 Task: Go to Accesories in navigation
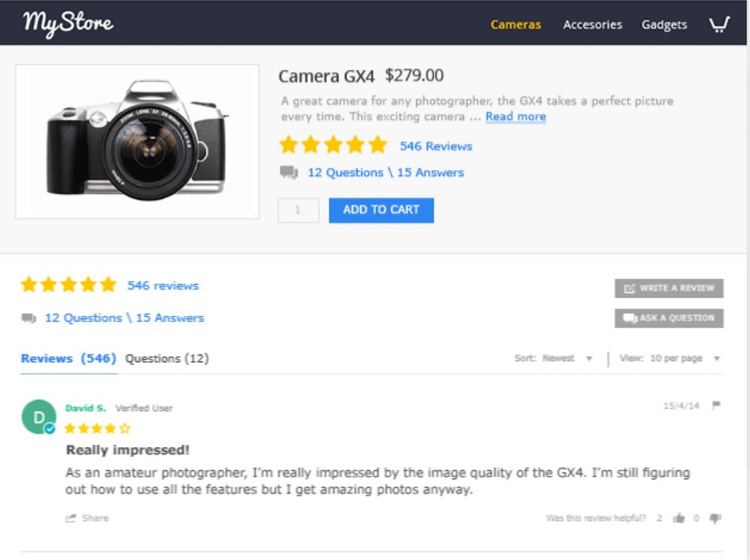(x=593, y=25)
